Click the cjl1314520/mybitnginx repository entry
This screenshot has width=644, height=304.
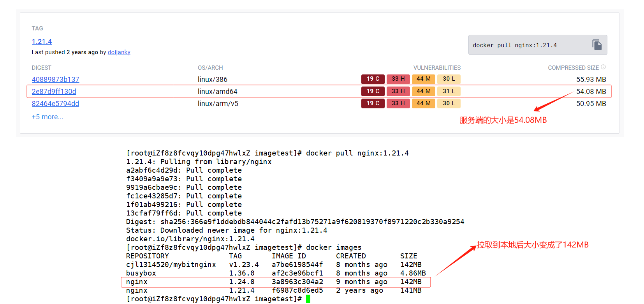coord(171,265)
